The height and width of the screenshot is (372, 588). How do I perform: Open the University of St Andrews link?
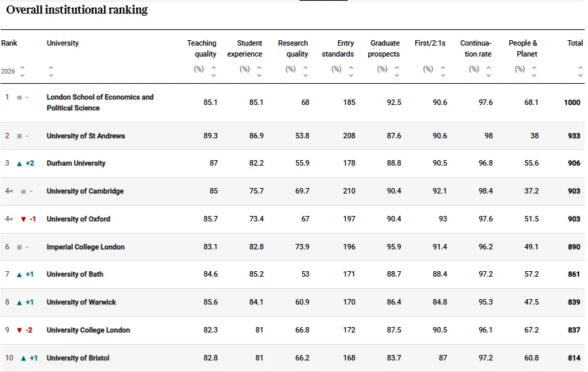[x=86, y=136]
